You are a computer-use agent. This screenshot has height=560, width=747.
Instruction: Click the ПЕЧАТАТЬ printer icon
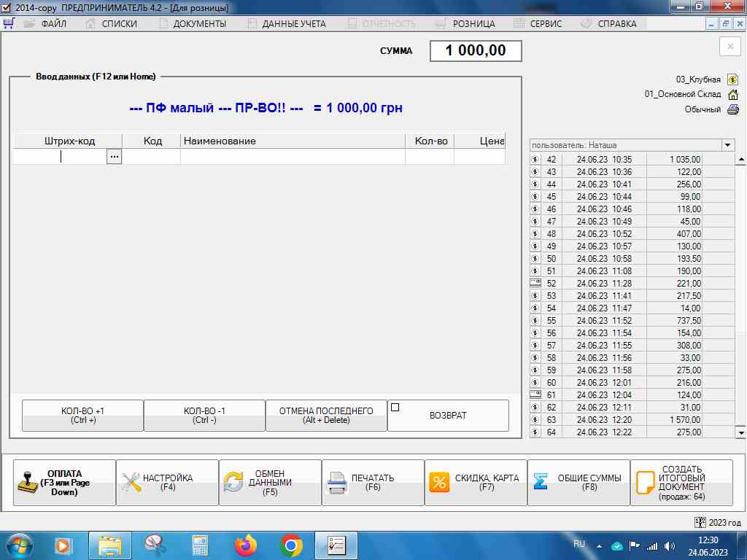(x=336, y=483)
